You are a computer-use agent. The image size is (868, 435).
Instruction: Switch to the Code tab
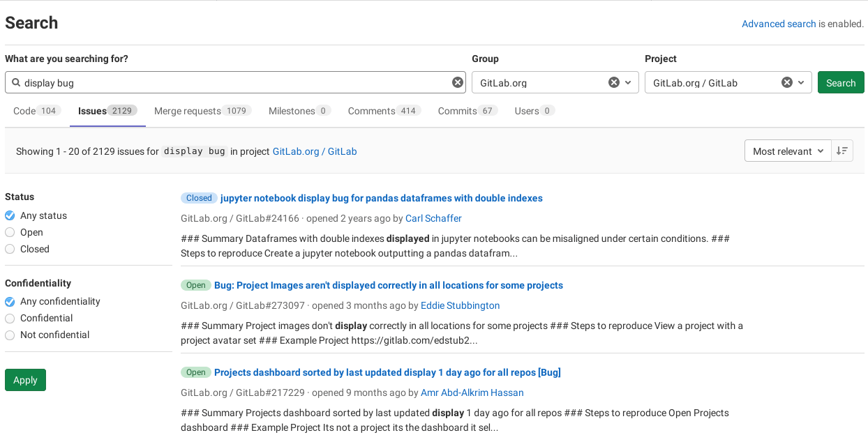[x=36, y=111]
